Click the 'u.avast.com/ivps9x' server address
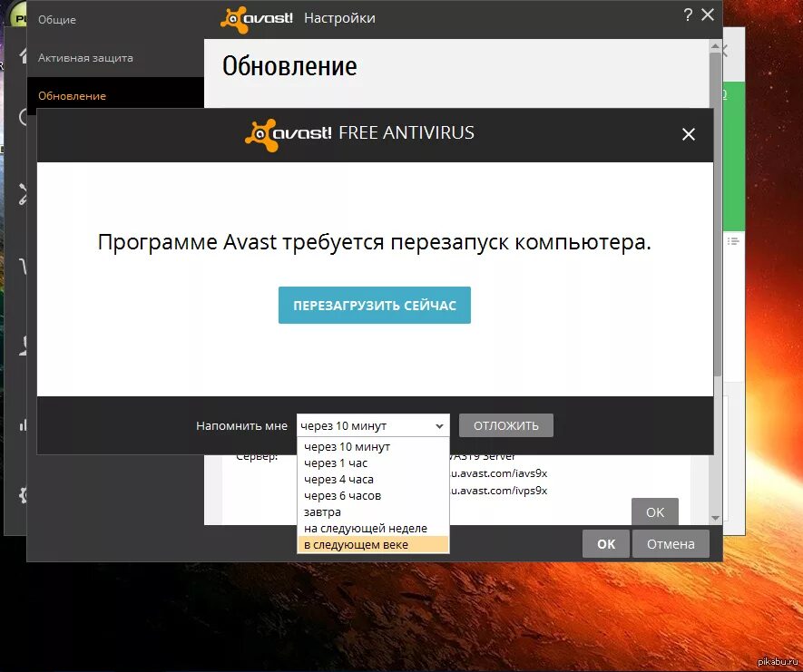 (498, 491)
